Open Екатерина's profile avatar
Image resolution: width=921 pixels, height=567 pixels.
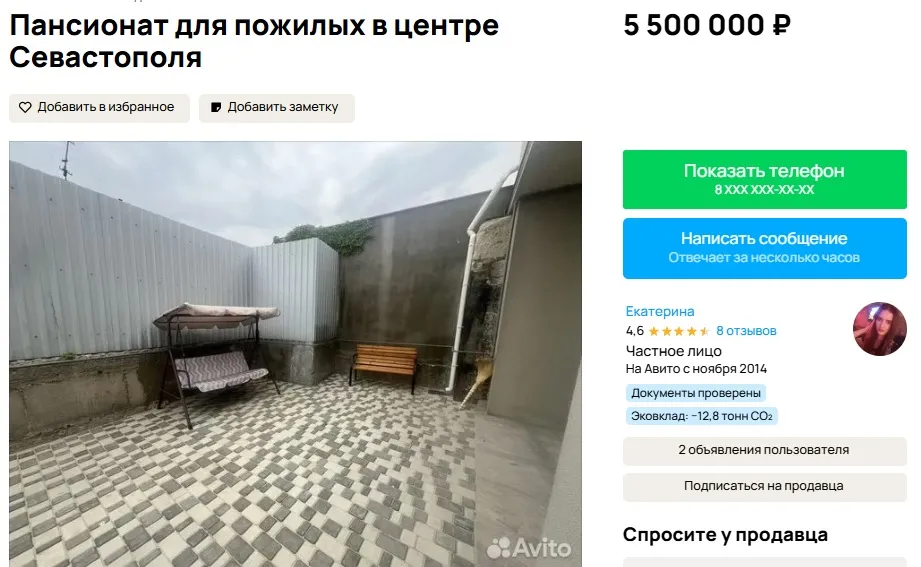pyautogui.click(x=879, y=329)
